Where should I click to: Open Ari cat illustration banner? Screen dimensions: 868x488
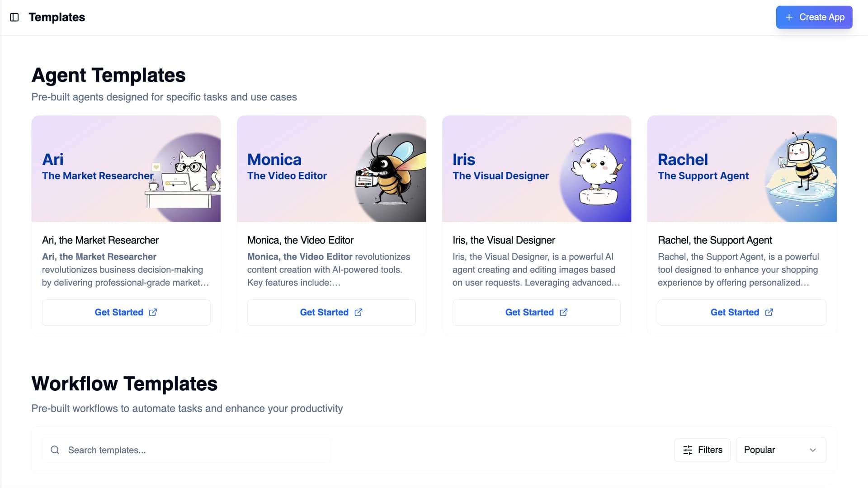pyautogui.click(x=126, y=169)
